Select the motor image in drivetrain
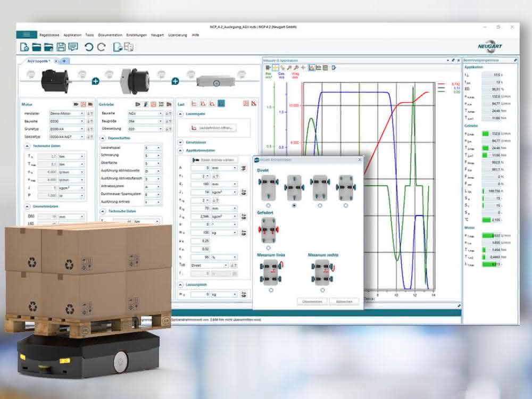Image resolution: width=532 pixels, height=399 pixels. 56,81
